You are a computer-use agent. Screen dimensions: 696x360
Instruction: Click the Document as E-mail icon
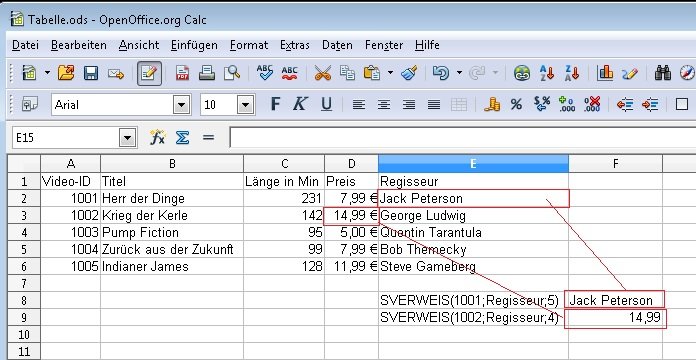[x=115, y=73]
